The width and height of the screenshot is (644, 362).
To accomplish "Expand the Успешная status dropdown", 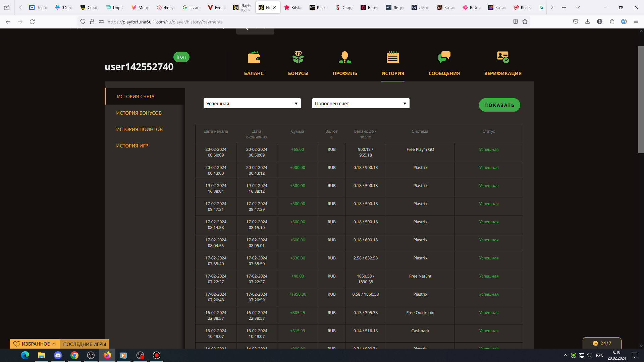I will [252, 104].
